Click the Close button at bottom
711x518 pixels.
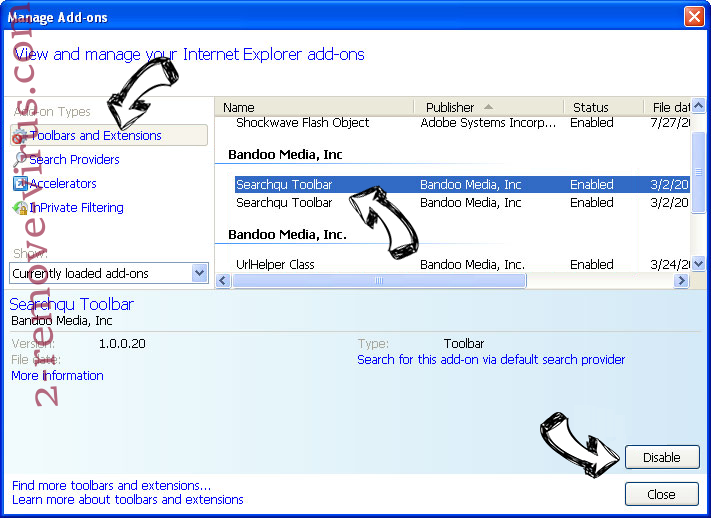click(662, 494)
